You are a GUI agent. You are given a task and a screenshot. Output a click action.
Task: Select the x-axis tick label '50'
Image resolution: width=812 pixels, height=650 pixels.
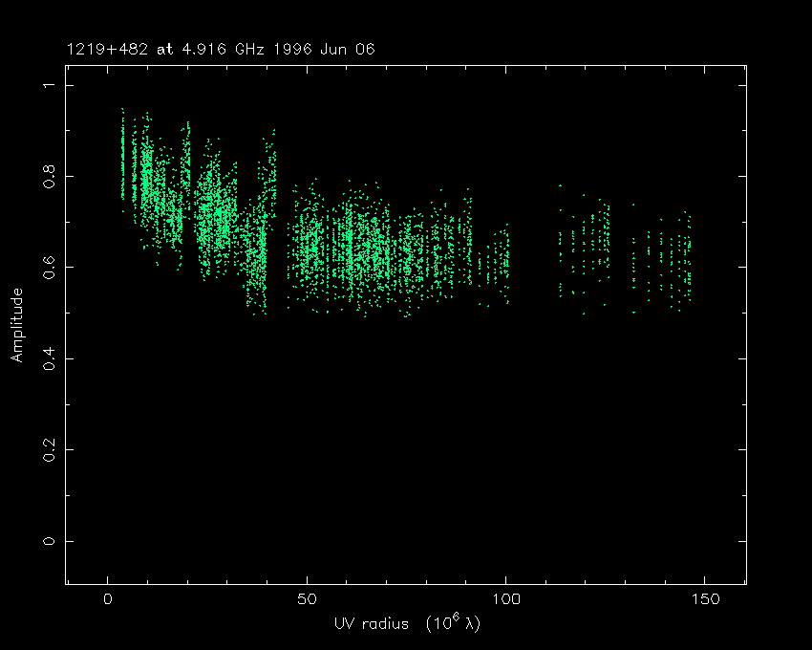pos(307,600)
